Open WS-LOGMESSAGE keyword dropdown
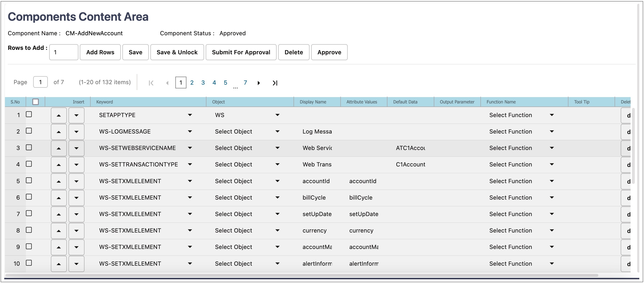Screen dimensions: 644x284 pos(190,132)
